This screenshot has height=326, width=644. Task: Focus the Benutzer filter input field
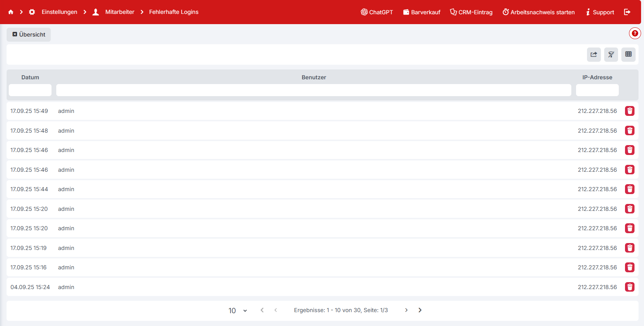point(313,90)
